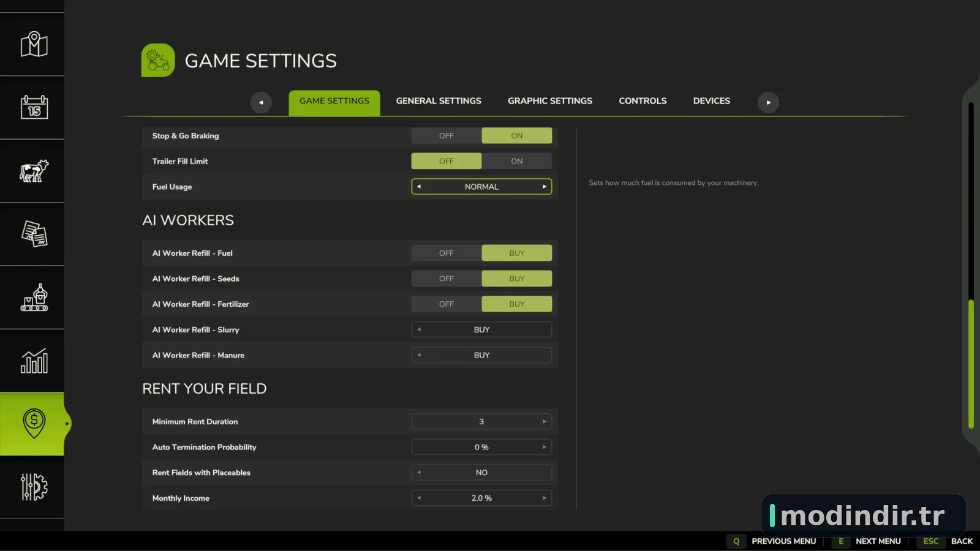Image resolution: width=980 pixels, height=551 pixels.
Task: Click the Rent Fields with Placeables NO value
Action: tap(481, 473)
